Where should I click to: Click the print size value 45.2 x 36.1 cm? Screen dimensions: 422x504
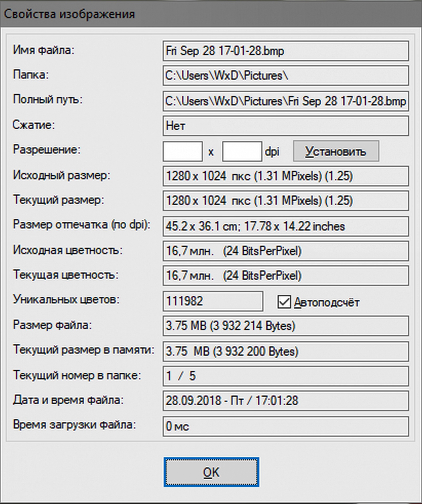click(x=286, y=226)
